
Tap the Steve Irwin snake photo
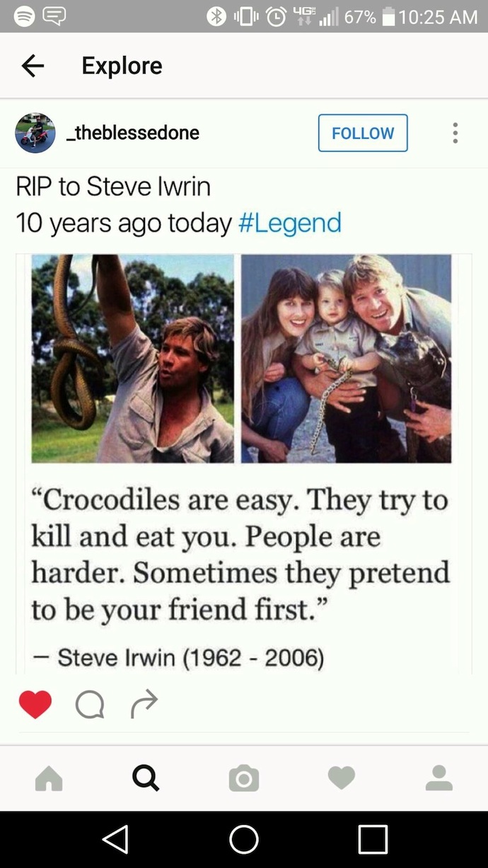pos(132,359)
